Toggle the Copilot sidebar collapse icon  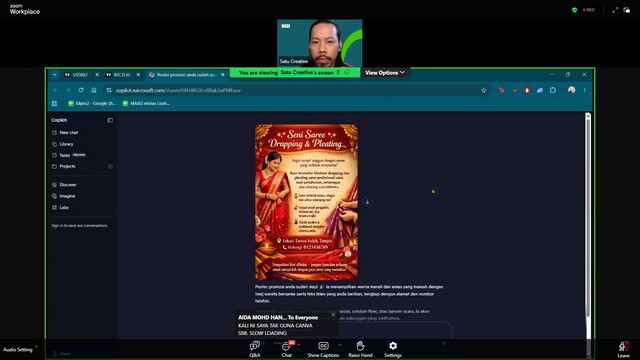(110, 120)
